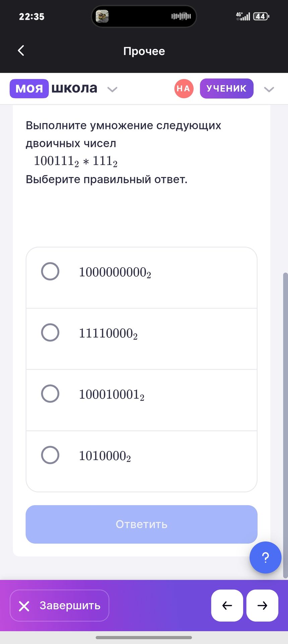Select answer 1000000000₂ radio button

click(x=50, y=271)
